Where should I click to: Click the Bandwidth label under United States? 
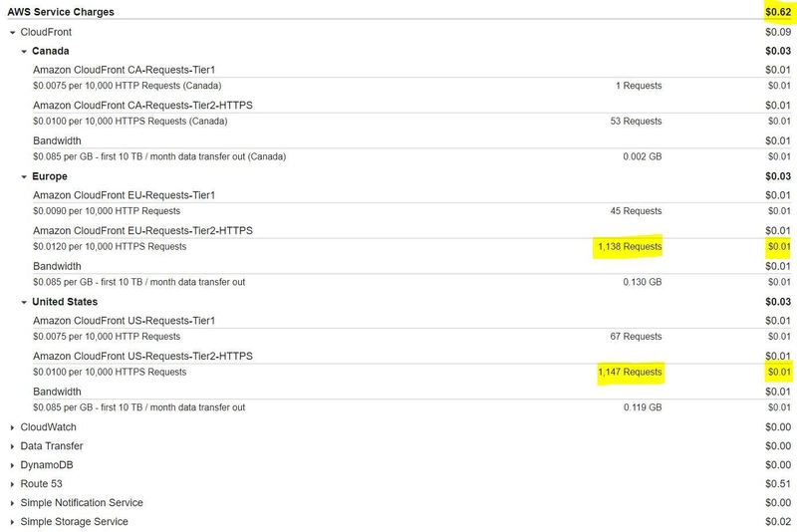(57, 392)
